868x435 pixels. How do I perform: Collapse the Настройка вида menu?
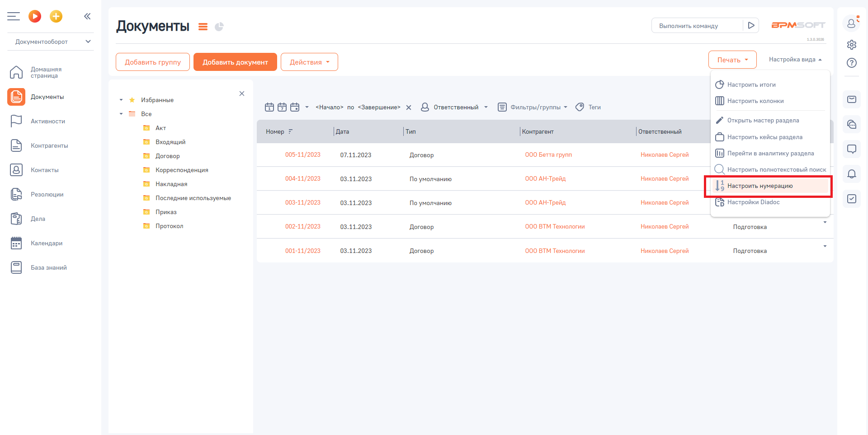point(795,60)
